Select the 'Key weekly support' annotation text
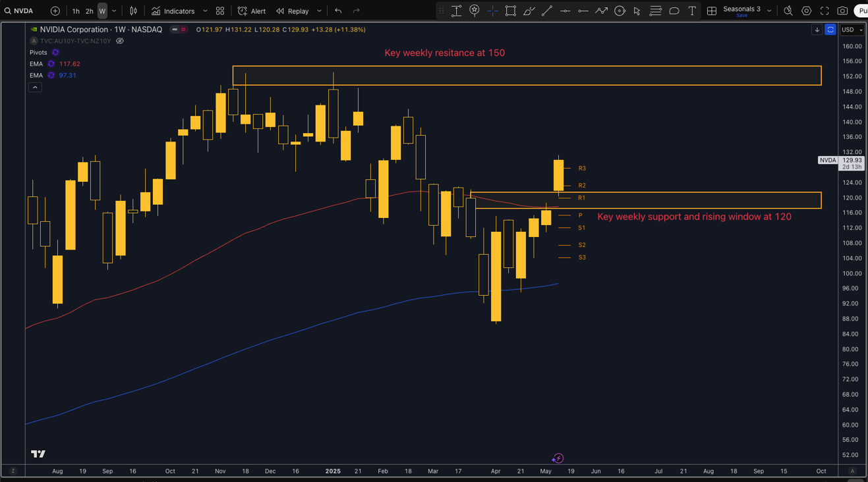Viewport: 868px width, 482px height. point(694,217)
